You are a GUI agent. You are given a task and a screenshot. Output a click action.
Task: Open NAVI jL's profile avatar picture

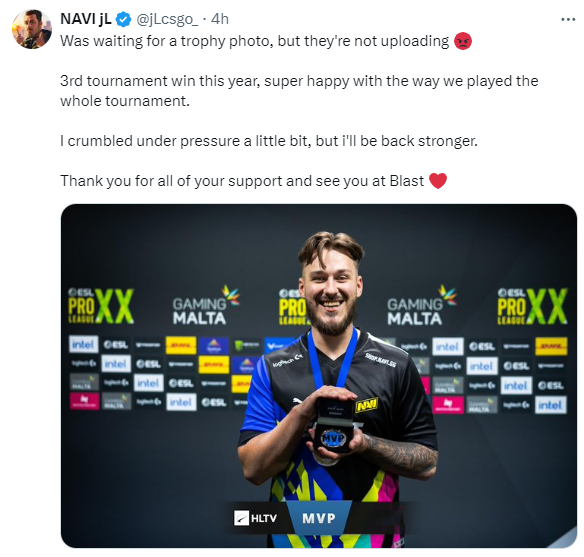tap(32, 29)
